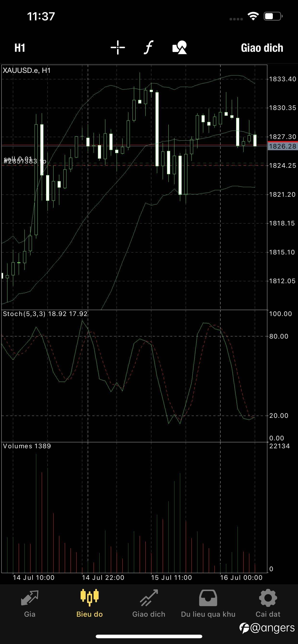Open the Cai dat settings tab
This screenshot has width=298, height=644.
point(268,603)
